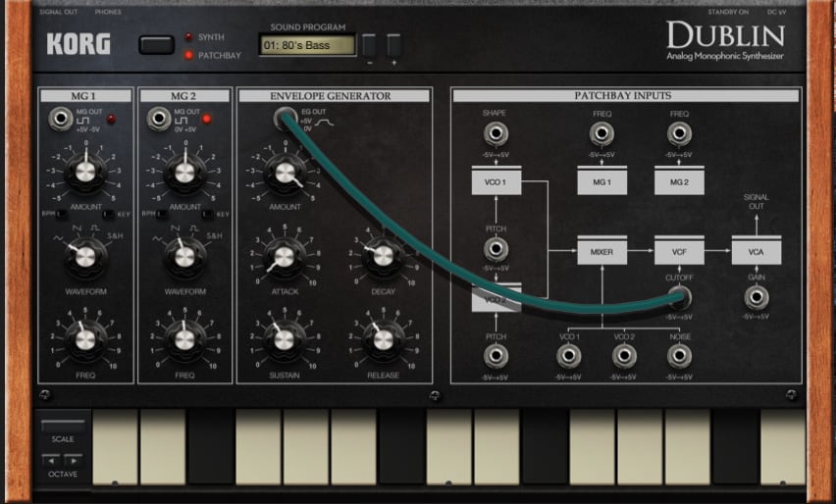Click the KORG logo
Screen dimensions: 836x504
point(78,44)
